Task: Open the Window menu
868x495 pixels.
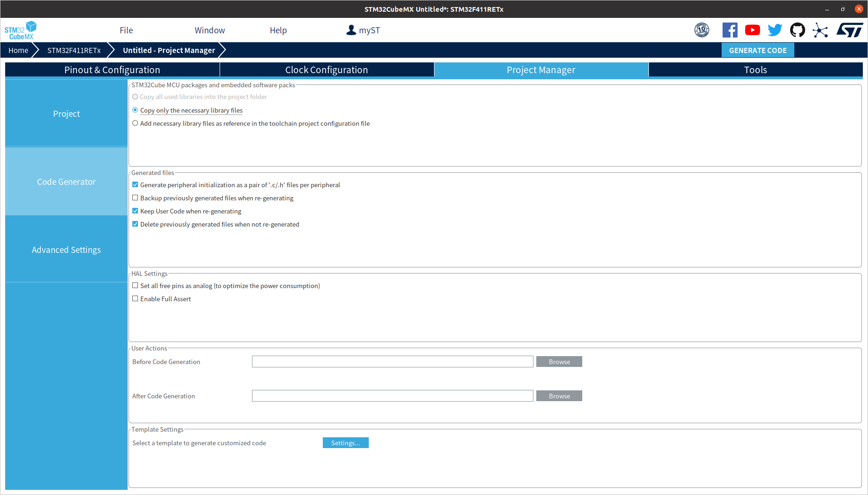Action: coord(210,30)
